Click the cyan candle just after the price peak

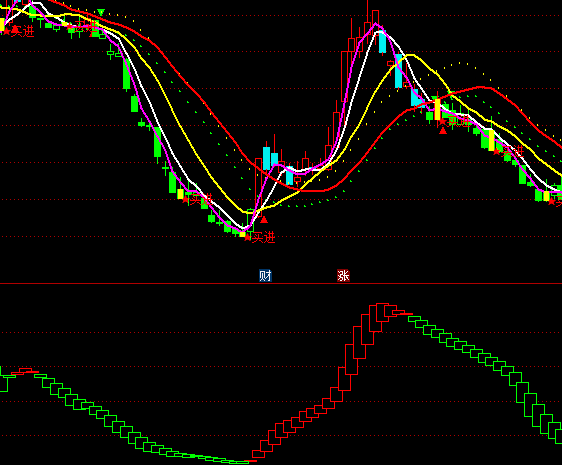pos(382,42)
